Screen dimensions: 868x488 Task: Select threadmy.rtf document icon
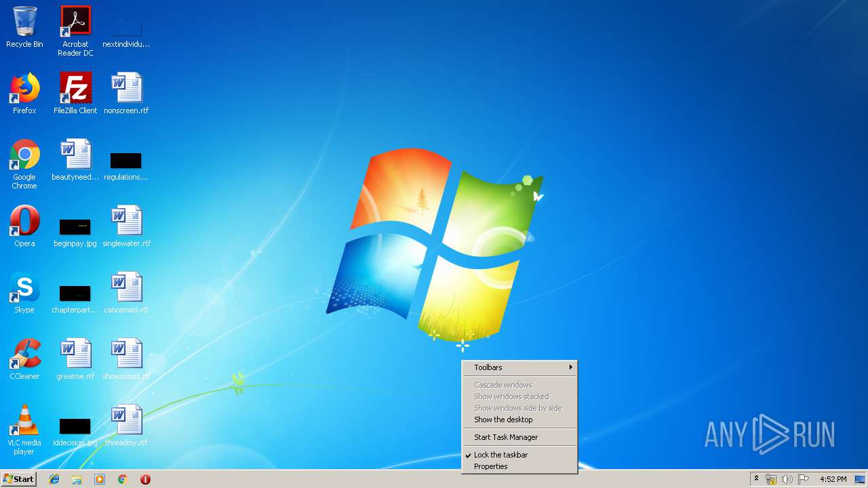click(126, 426)
